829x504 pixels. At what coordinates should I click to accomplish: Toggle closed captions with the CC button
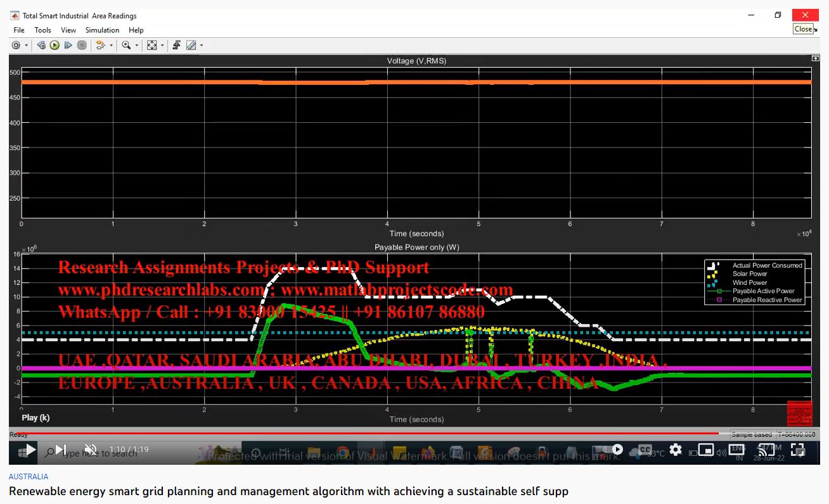(x=645, y=450)
